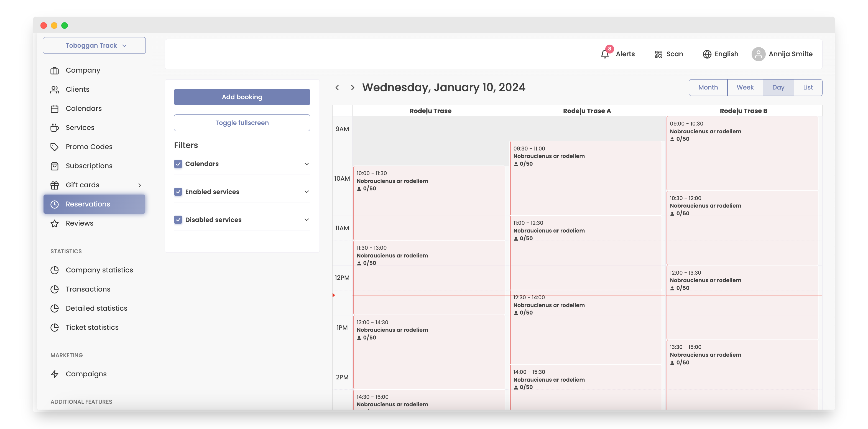The width and height of the screenshot is (868, 429).
Task: Click the Scan QR code icon
Action: tap(658, 54)
